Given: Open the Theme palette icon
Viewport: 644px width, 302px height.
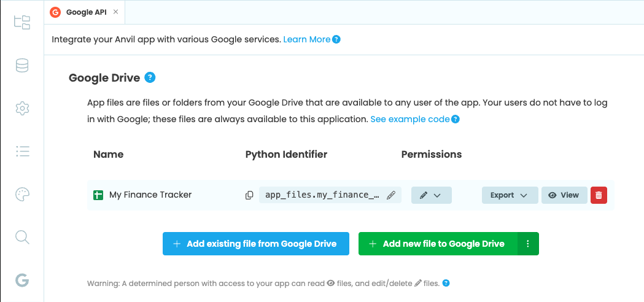Looking at the screenshot, I should coord(21,195).
